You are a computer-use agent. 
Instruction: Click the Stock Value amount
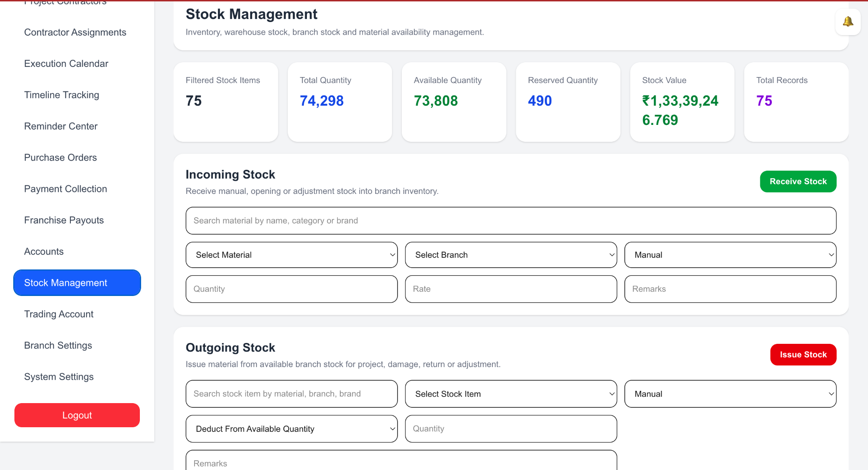[x=680, y=111]
